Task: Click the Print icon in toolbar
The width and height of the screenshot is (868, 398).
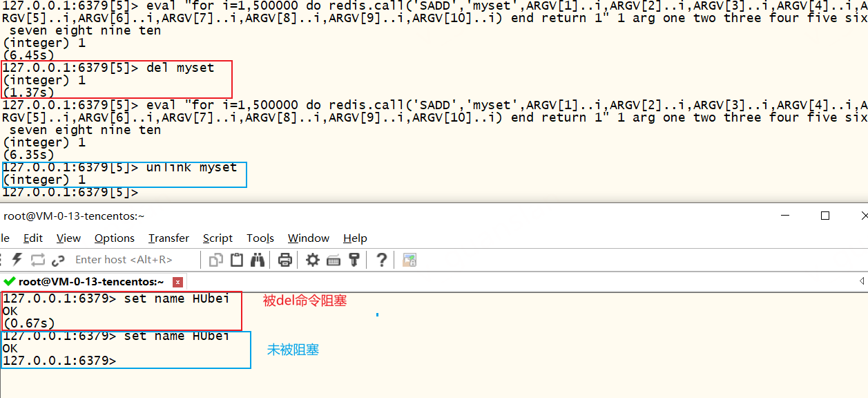Action: coord(284,260)
